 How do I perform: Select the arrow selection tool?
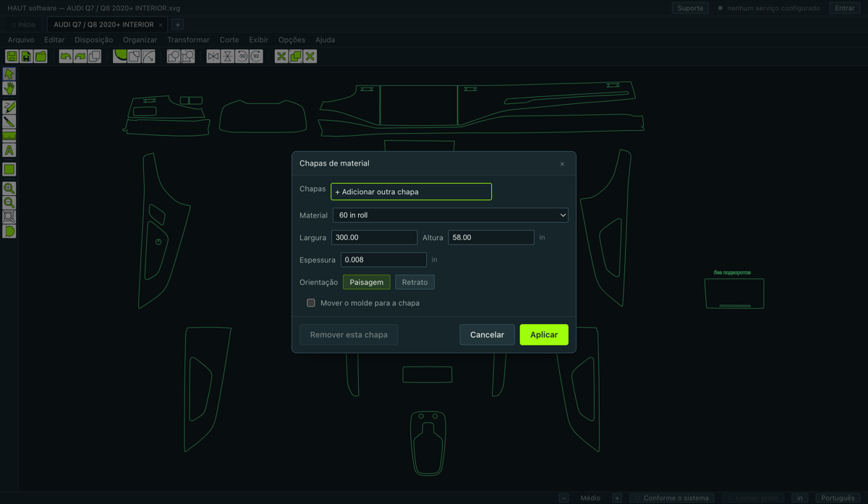pyautogui.click(x=9, y=74)
